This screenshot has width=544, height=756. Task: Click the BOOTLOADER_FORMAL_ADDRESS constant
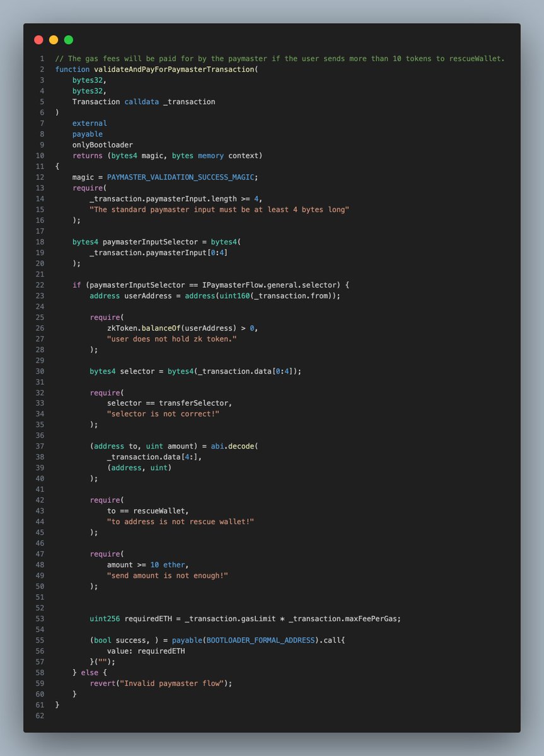click(x=270, y=640)
